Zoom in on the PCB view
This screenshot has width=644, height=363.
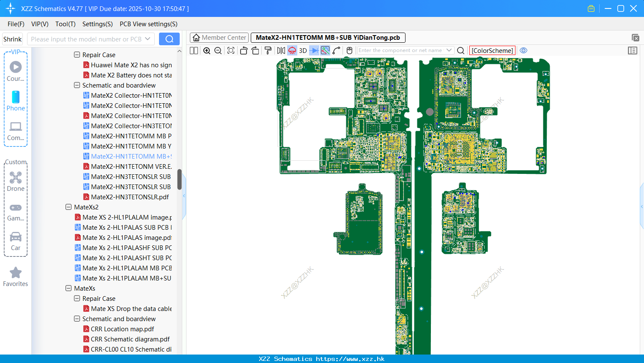[207, 50]
